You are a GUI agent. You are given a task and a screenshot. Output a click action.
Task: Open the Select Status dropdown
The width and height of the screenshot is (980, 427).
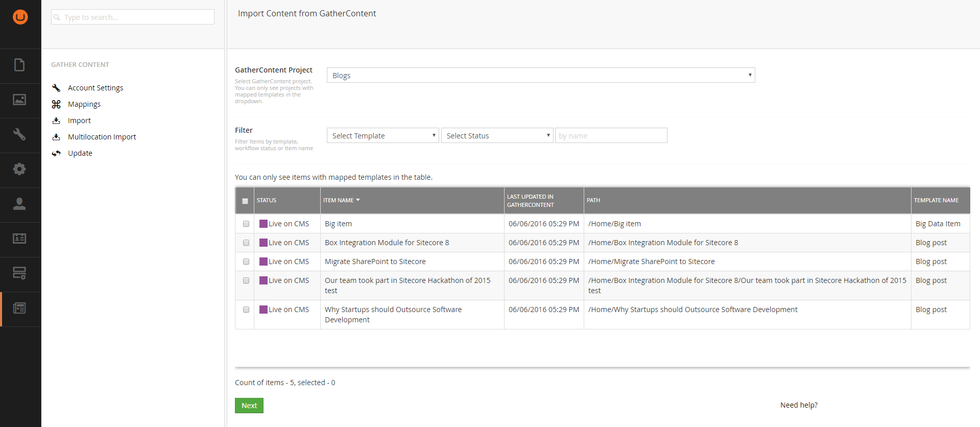pyautogui.click(x=497, y=135)
